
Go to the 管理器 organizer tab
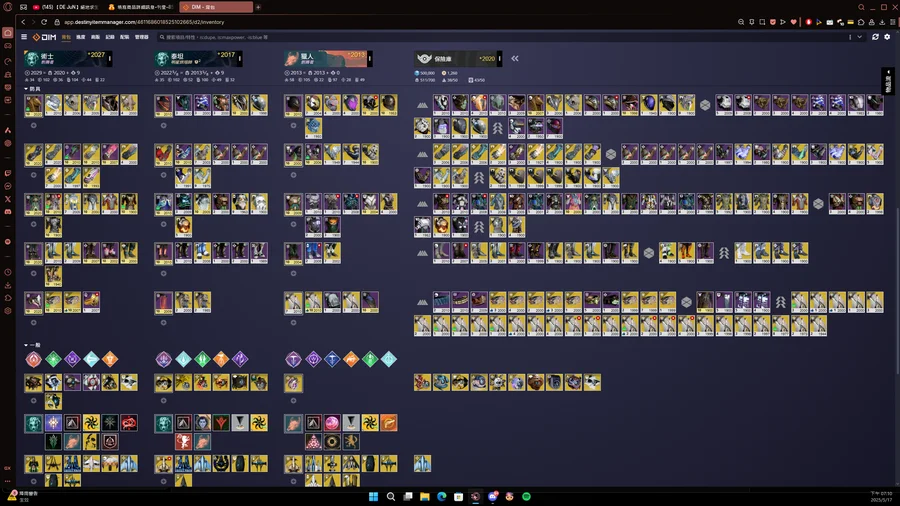(141, 37)
